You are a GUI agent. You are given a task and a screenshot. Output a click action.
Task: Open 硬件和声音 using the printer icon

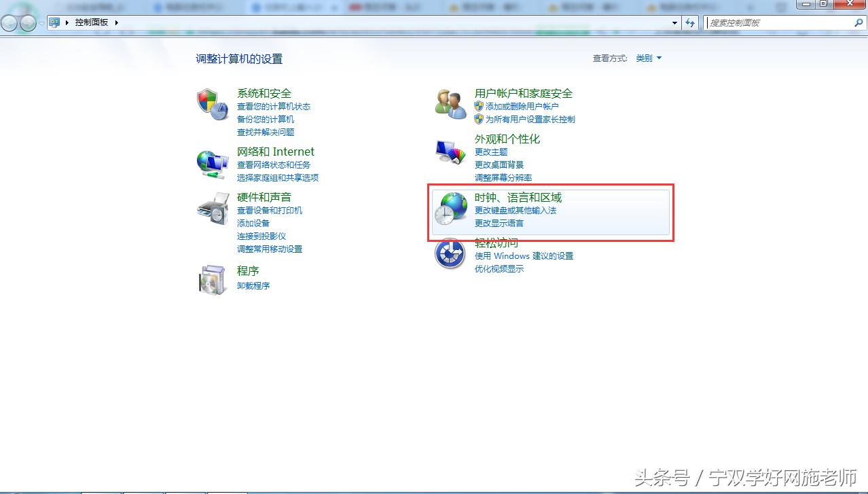[x=213, y=209]
